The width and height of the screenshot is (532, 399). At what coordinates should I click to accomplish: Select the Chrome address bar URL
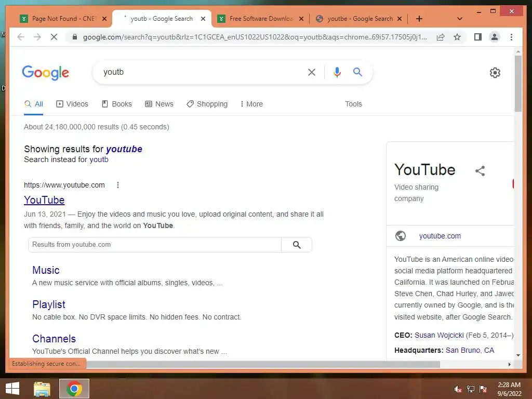[x=255, y=37]
